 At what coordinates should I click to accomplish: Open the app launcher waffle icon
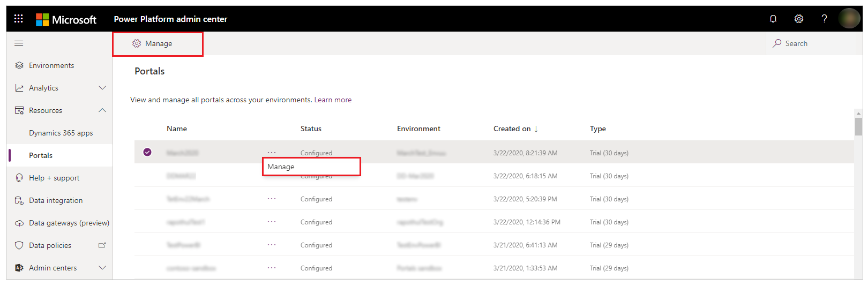[x=19, y=19]
